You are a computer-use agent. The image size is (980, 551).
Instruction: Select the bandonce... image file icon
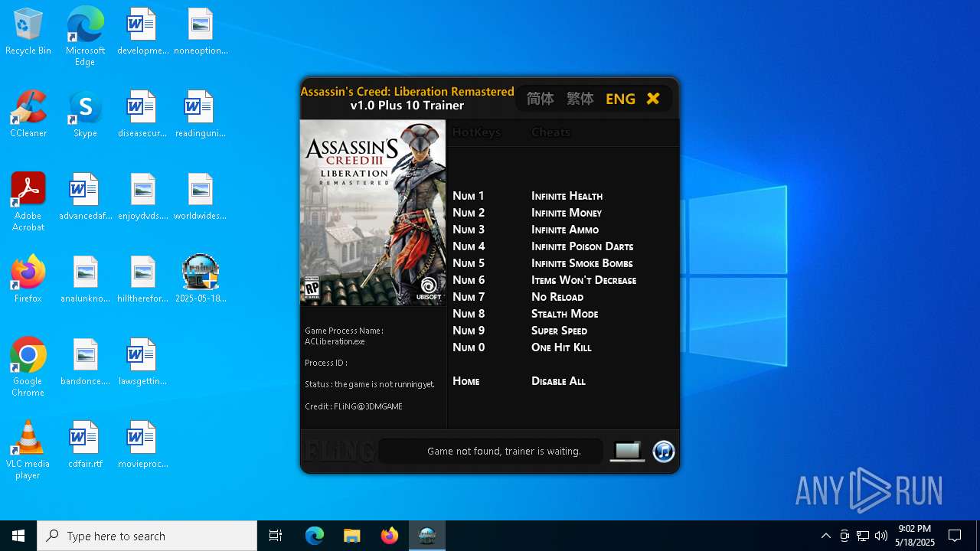85,363
